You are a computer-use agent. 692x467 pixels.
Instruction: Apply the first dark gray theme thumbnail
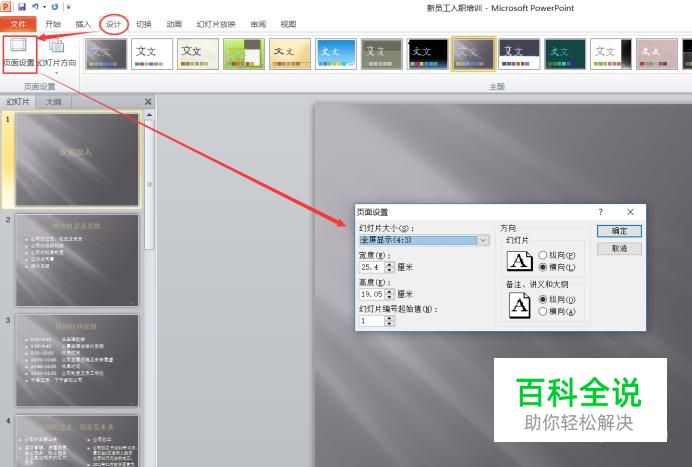[x=106, y=54]
